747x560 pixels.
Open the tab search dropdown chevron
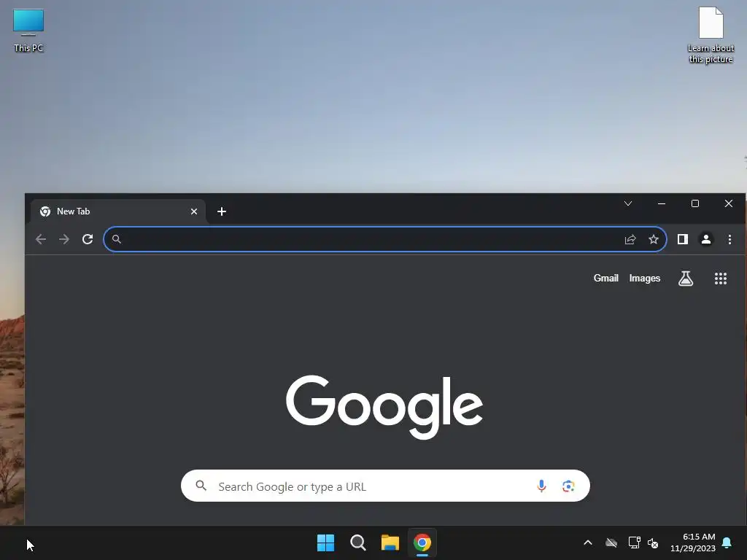[x=628, y=204]
